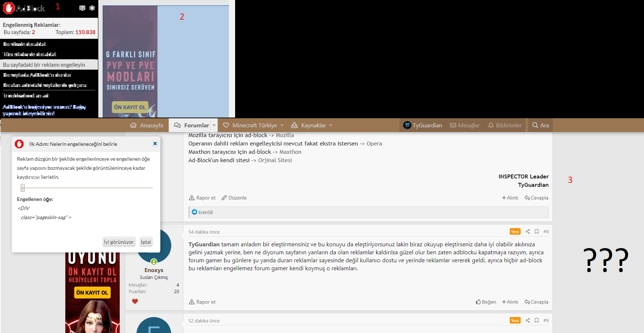The height and width of the screenshot is (333, 644).
Task: Open Enoxys user profile name
Action: (154, 270)
